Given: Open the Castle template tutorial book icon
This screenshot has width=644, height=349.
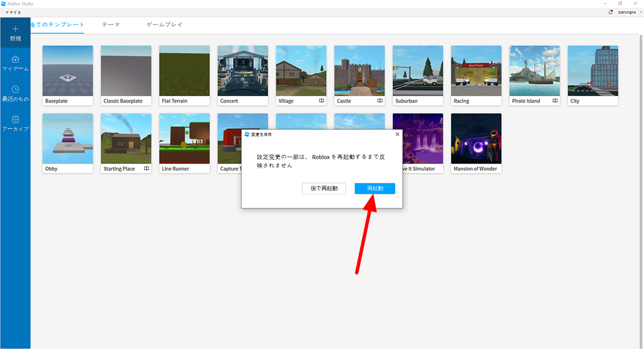Looking at the screenshot, I should [381, 101].
